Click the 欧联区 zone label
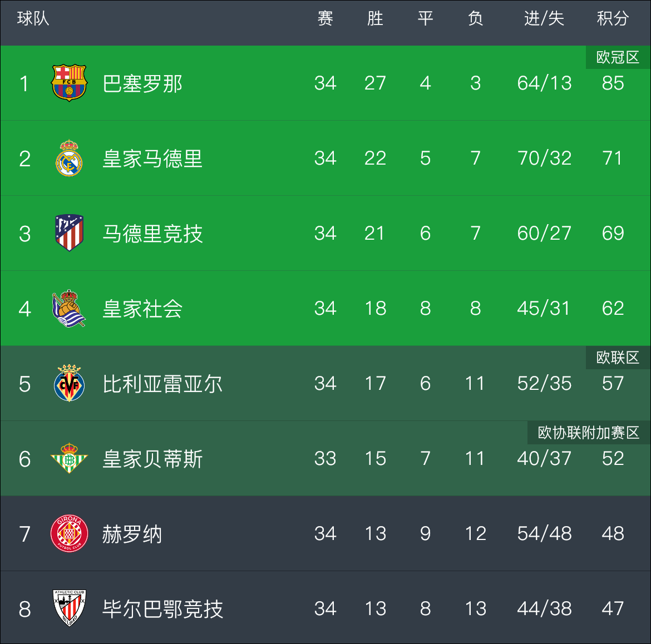This screenshot has width=651, height=644. click(618, 357)
